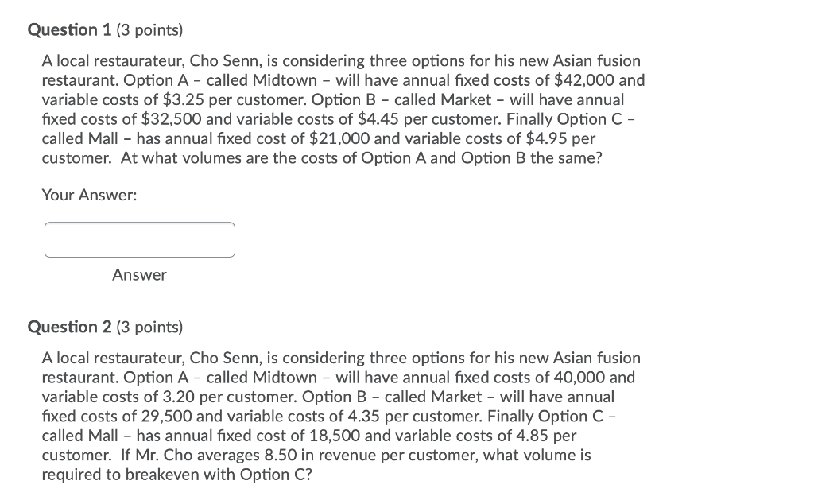The width and height of the screenshot is (814, 504).
Task: Click the Your Answer label
Action: pyautogui.click(x=89, y=195)
